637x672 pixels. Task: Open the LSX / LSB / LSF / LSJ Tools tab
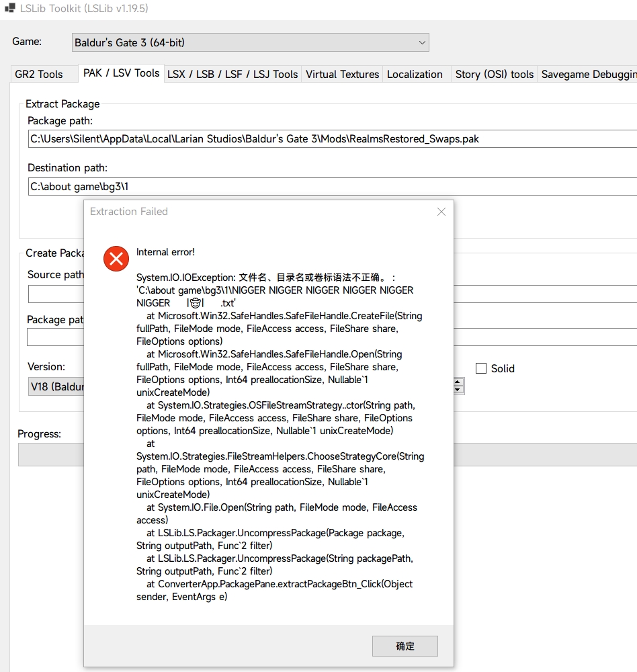point(232,74)
